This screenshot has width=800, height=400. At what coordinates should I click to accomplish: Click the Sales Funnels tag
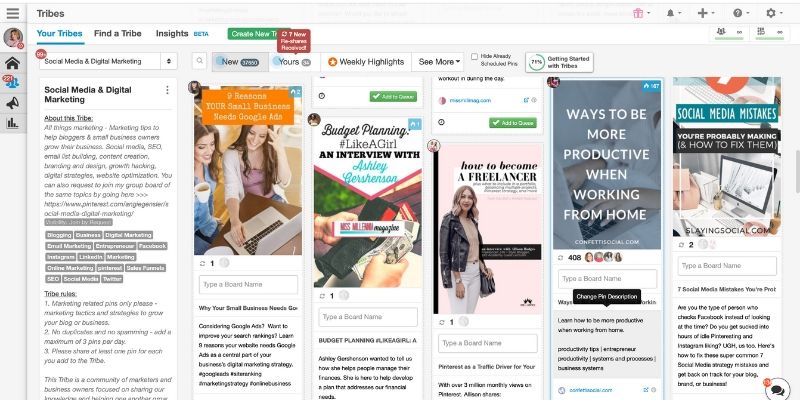(145, 268)
